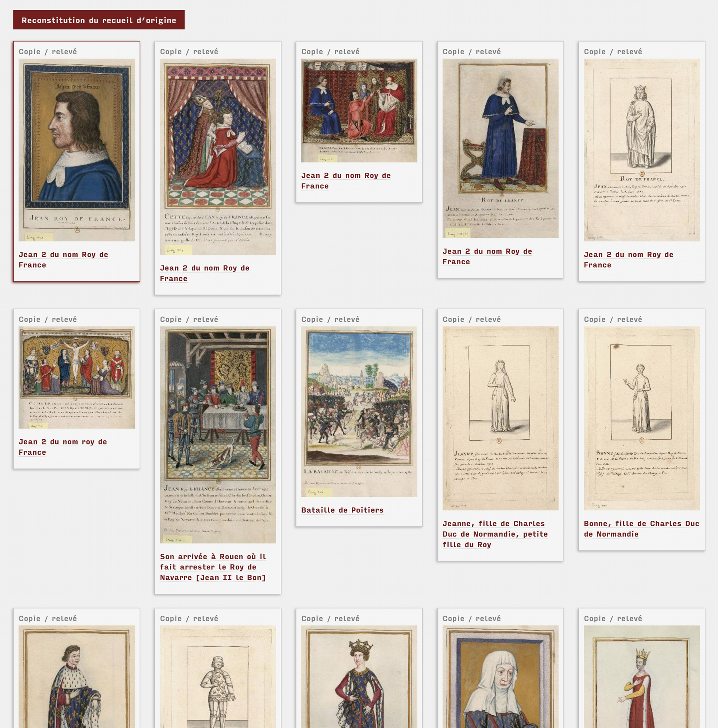718x728 pixels.
Task: Open the thumbnail of the crowned queen in a fleur-de-lis dress
Action: point(359,676)
